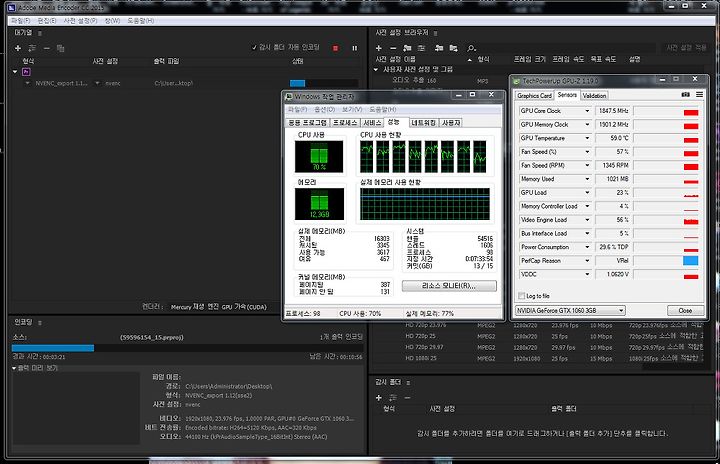720x464 pixels.
Task: Duplicate the queue item with the duplicate icon
Action: [x=60, y=48]
